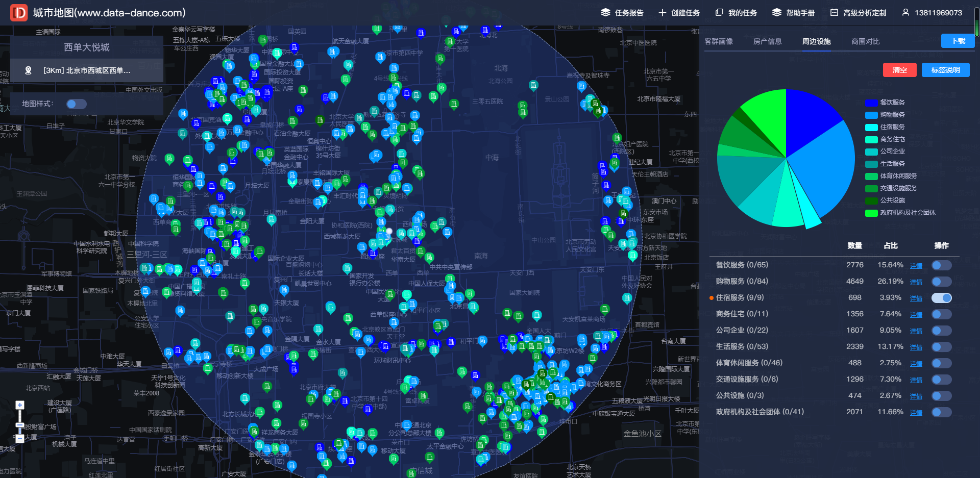This screenshot has width=980, height=478.
Task: Click the white center point marker on map
Action: coord(389,231)
